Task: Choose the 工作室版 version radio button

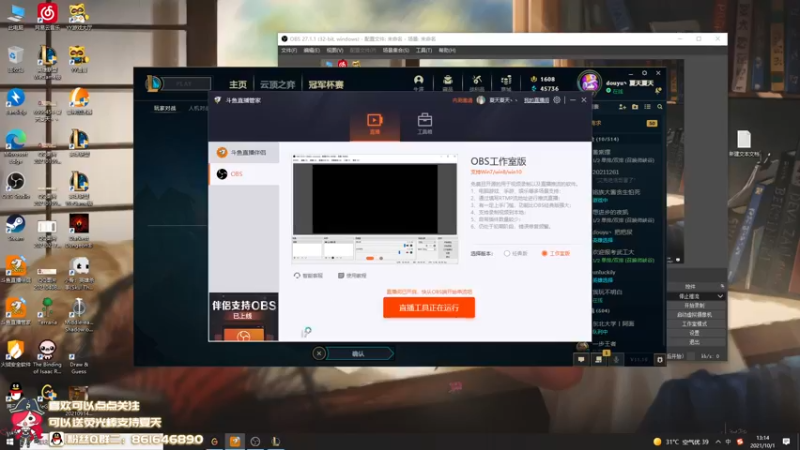Action: tap(556, 254)
